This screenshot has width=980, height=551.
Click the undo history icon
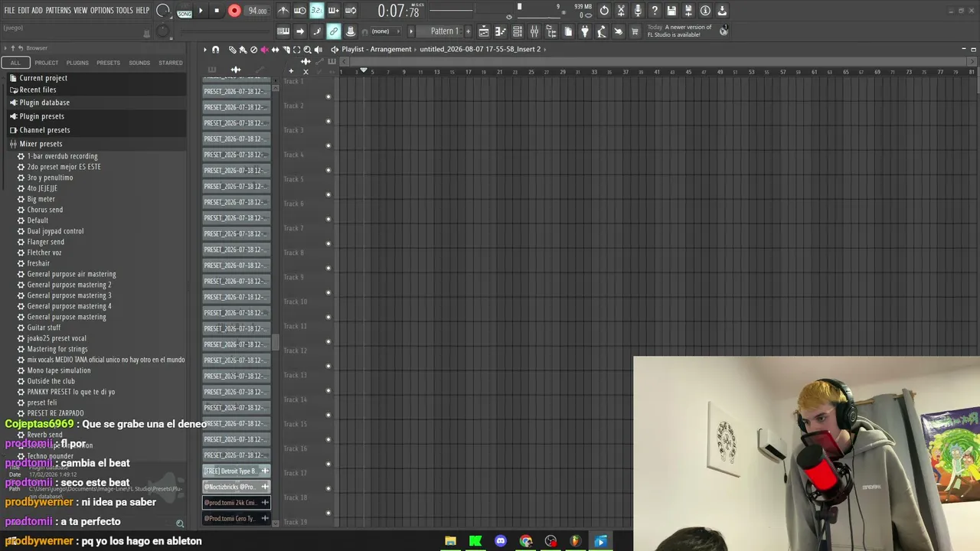[x=604, y=11]
